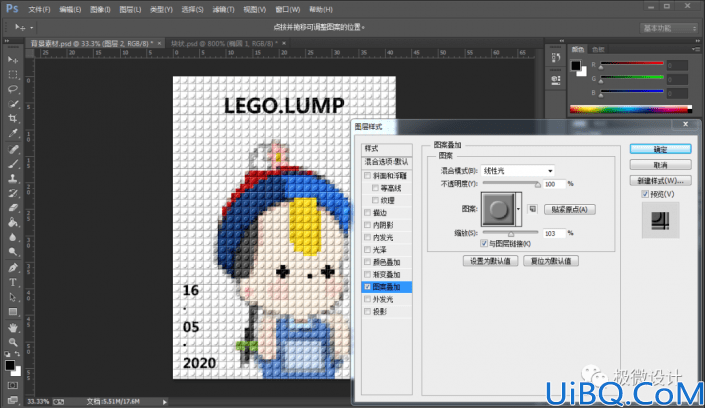The image size is (705, 408).
Task: Click the color spectrum ramp bar
Action: 631,109
